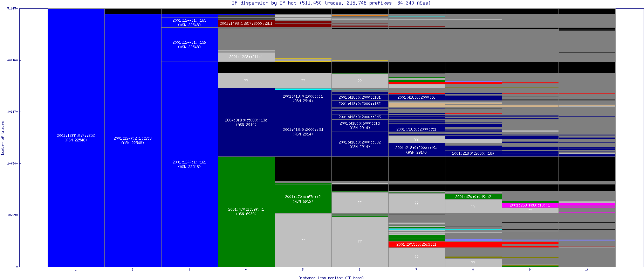The height and width of the screenshot is (280, 644).
Task: Pick the 2001:12ff:1::159 segment
Action: [x=190, y=44]
